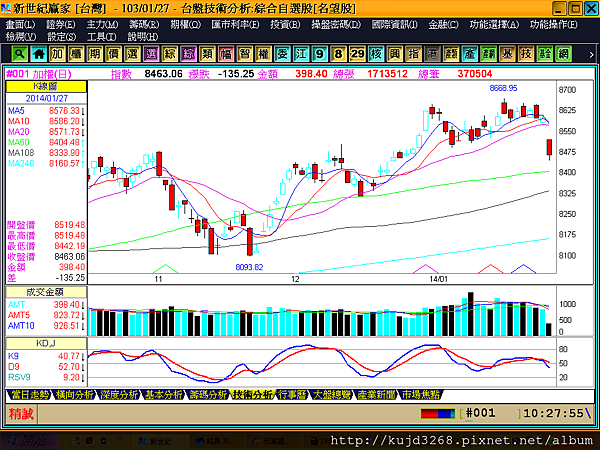
Task: Click the 權 warrants toolbar icon
Action: [x=263, y=54]
